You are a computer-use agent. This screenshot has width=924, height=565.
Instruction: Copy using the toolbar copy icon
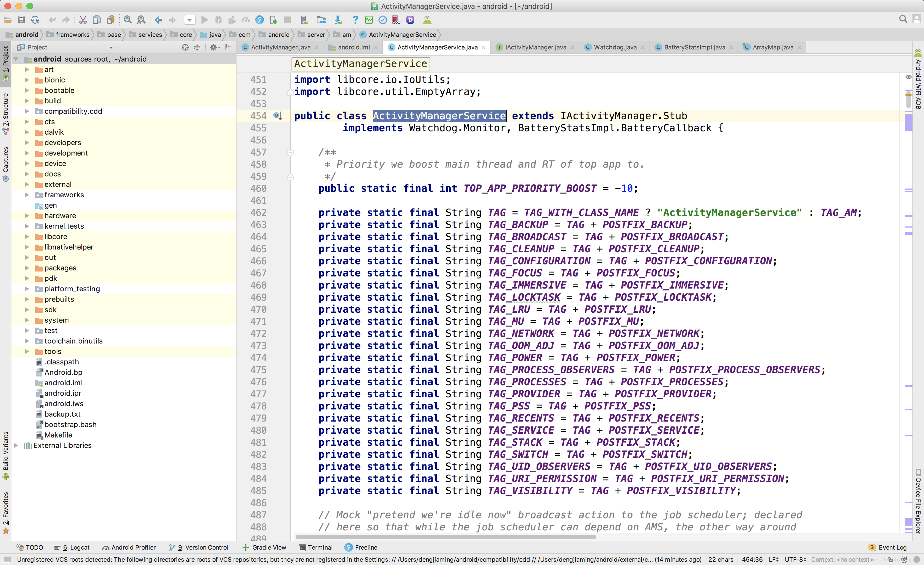pyautogui.click(x=97, y=20)
